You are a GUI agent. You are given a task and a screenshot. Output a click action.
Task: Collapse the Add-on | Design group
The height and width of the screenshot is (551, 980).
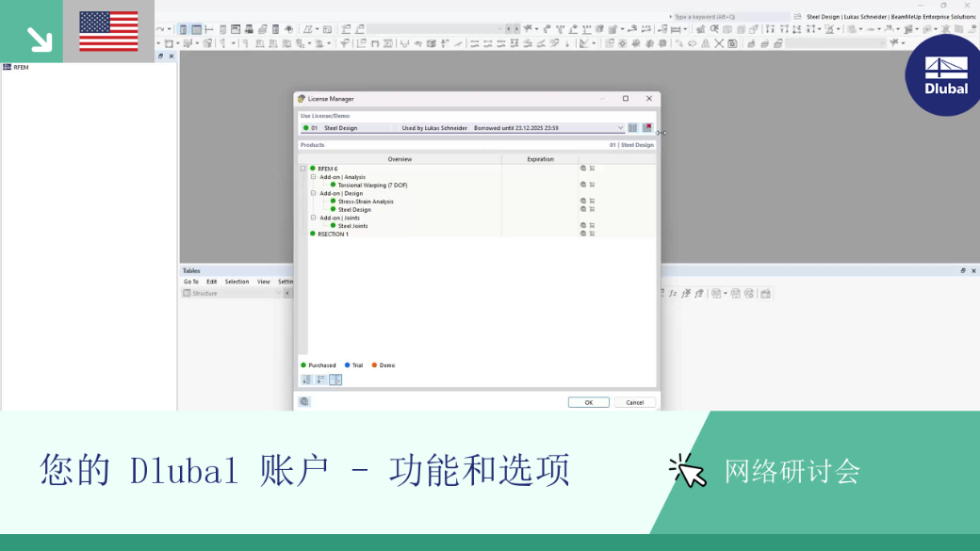(x=314, y=193)
